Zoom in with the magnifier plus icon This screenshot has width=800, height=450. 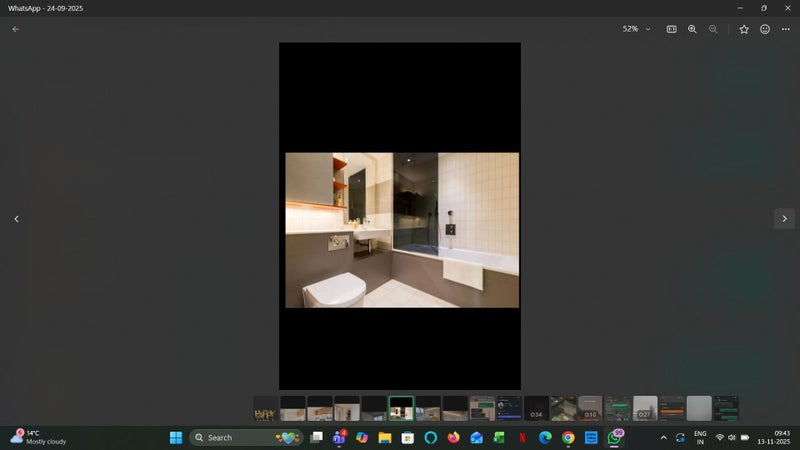point(692,29)
